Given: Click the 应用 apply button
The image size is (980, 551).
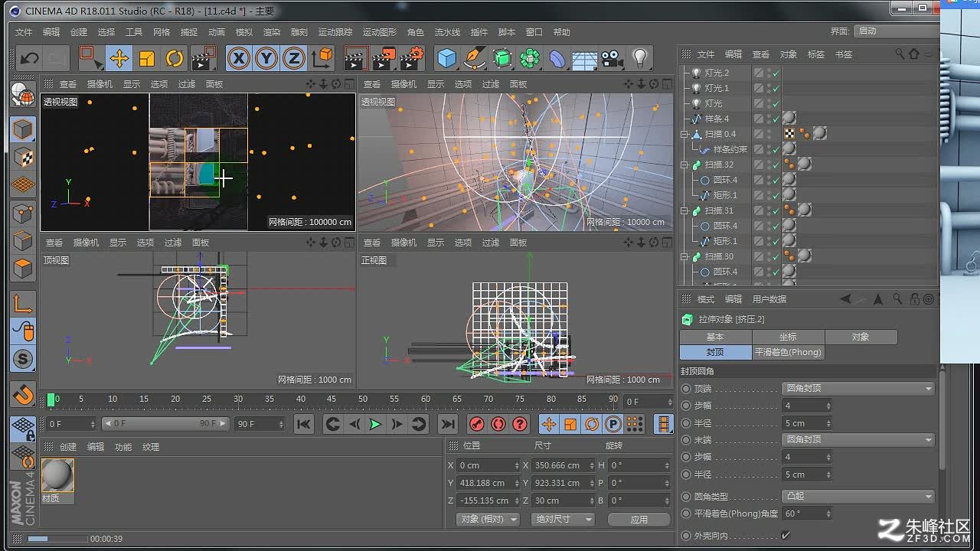Looking at the screenshot, I should click(x=639, y=519).
